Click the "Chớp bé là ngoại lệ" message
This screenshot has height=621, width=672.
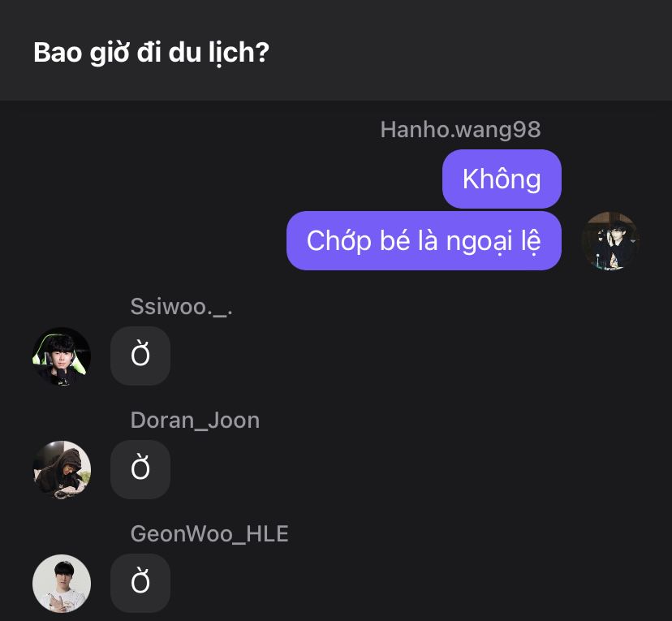(424, 241)
